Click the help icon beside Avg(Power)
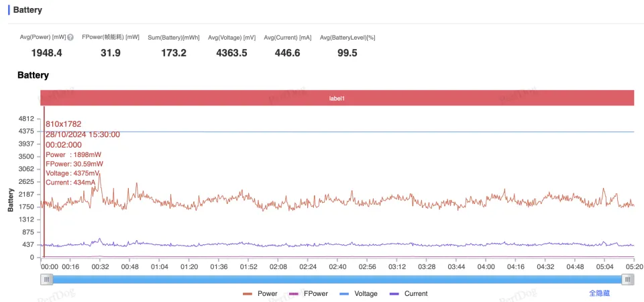This screenshot has width=644, height=302. [70, 38]
